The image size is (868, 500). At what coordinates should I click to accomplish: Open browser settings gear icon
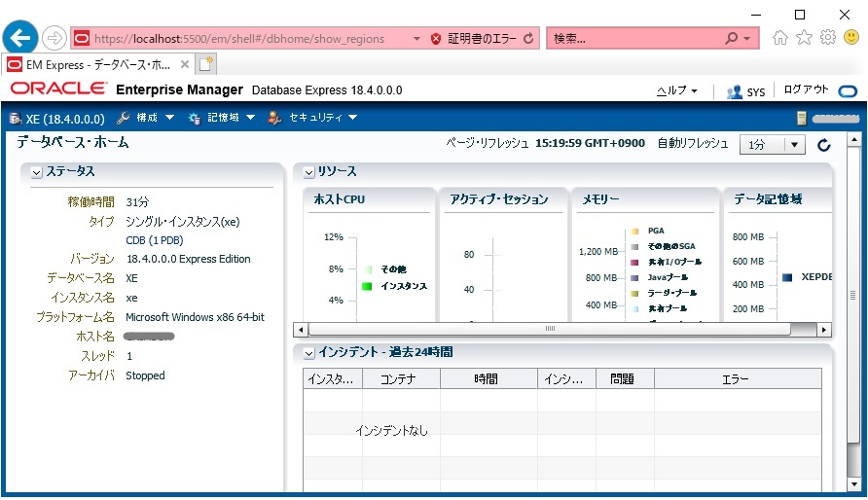tap(828, 38)
